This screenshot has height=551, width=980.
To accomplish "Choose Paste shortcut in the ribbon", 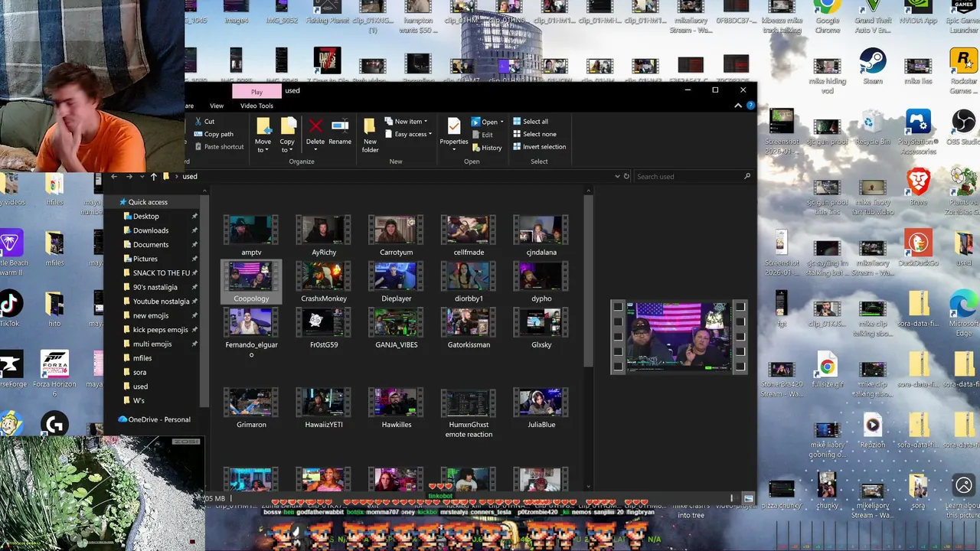I will (x=219, y=147).
